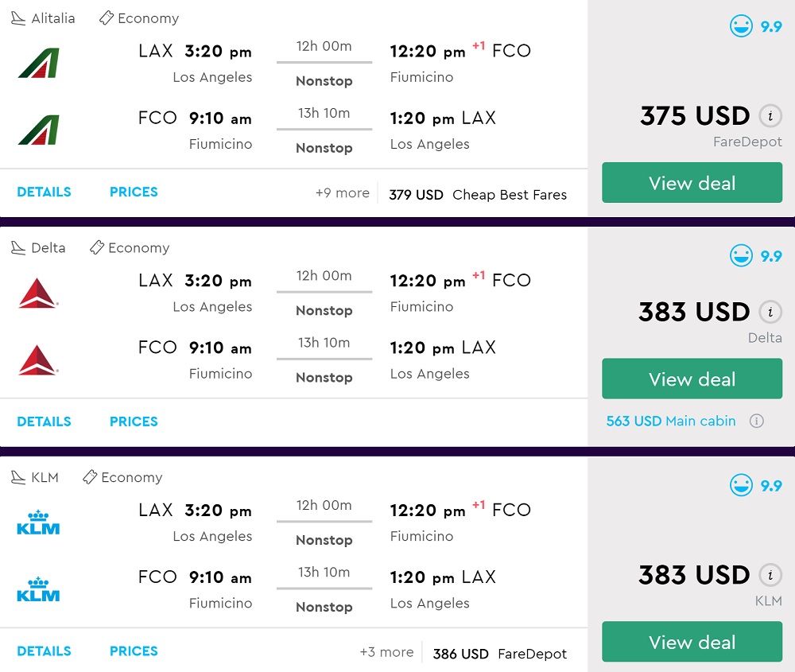This screenshot has height=672, width=795.
Task: Open DETAILS for the Alitalia flight
Action: click(x=44, y=192)
